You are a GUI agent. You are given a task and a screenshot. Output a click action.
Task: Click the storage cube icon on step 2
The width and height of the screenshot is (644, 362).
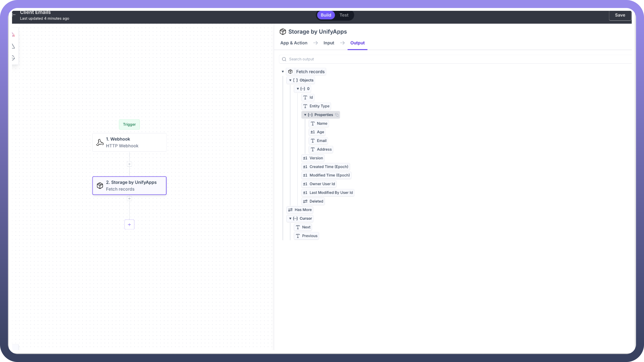[x=100, y=186]
